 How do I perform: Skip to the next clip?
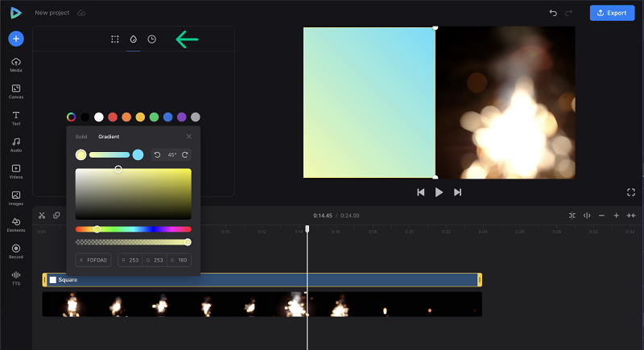coord(457,192)
